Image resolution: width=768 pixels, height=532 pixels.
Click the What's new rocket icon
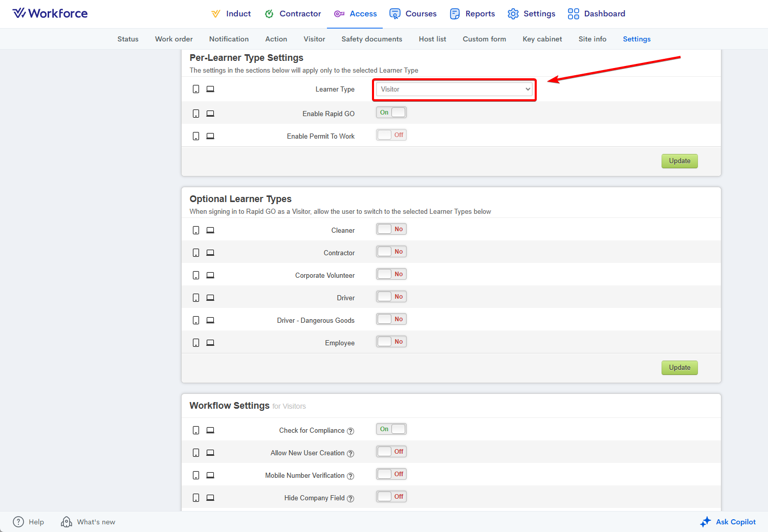click(67, 522)
